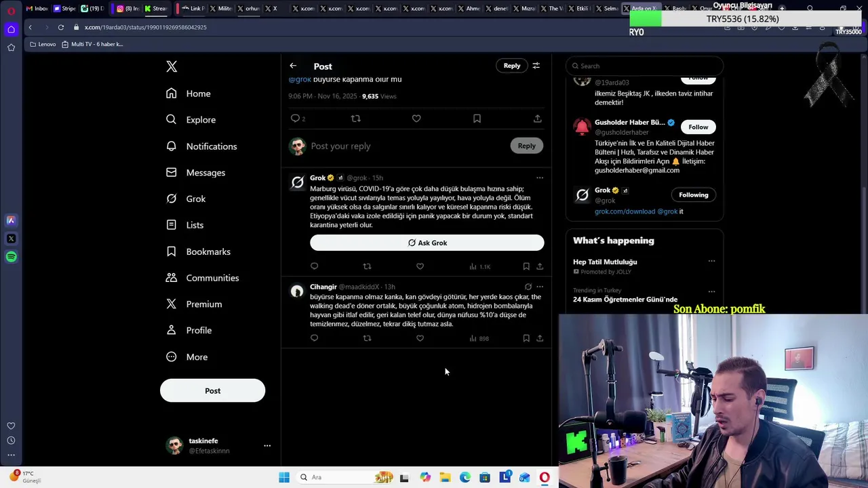Image resolution: width=868 pixels, height=488 pixels.
Task: Share Cihangir's comment
Action: (540, 338)
